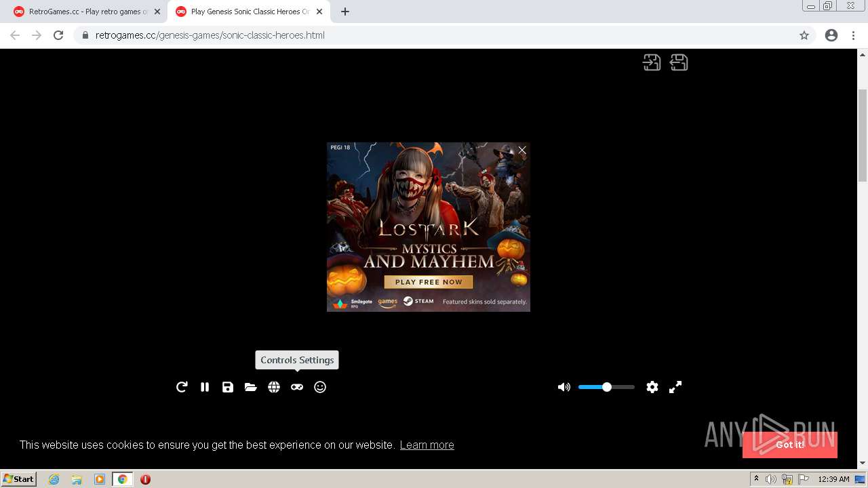868x488 pixels.
Task: Reload the current page
Action: pos(58,35)
